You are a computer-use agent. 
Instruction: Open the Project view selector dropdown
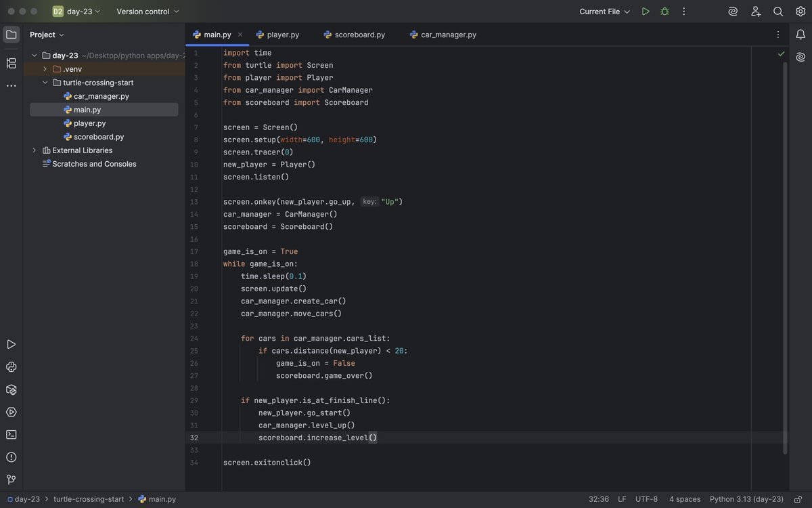pyautogui.click(x=47, y=35)
